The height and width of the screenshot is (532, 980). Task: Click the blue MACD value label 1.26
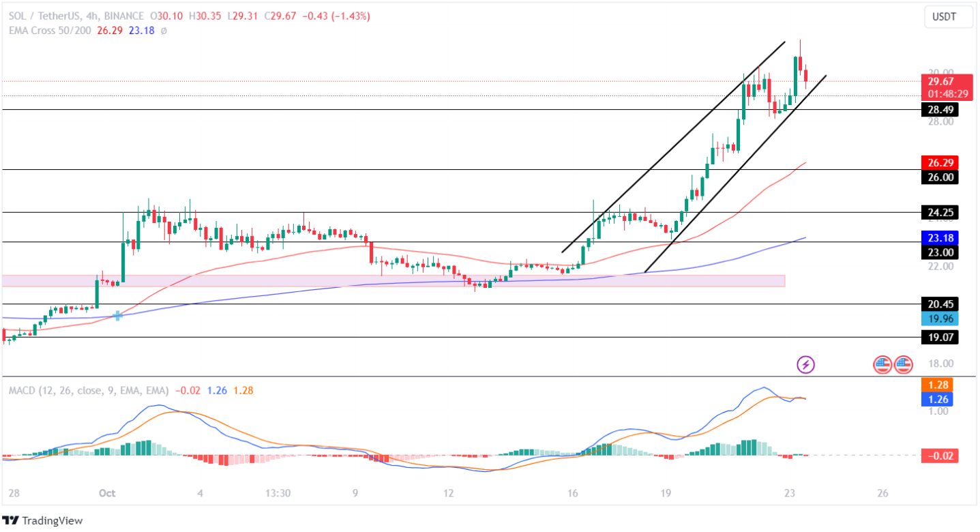tap(938, 399)
